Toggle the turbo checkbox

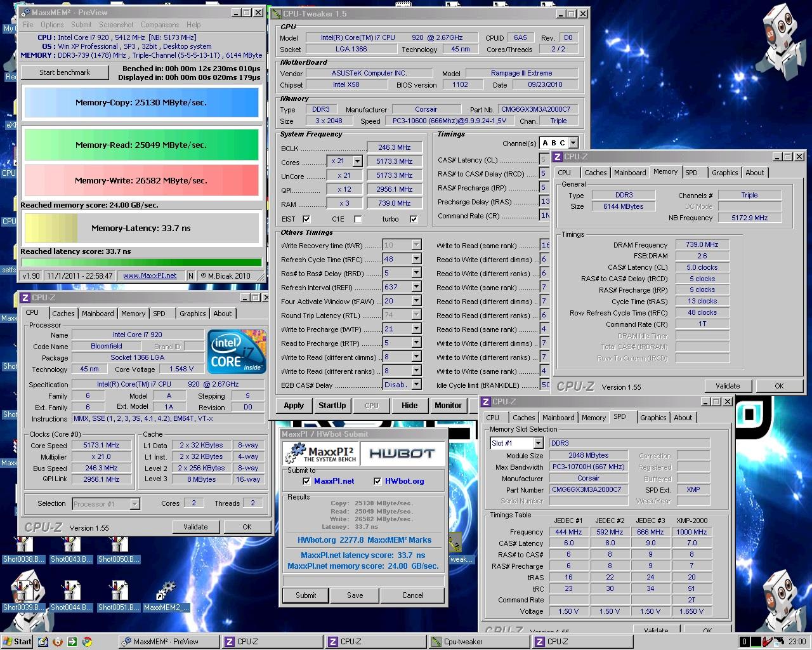[x=414, y=219]
